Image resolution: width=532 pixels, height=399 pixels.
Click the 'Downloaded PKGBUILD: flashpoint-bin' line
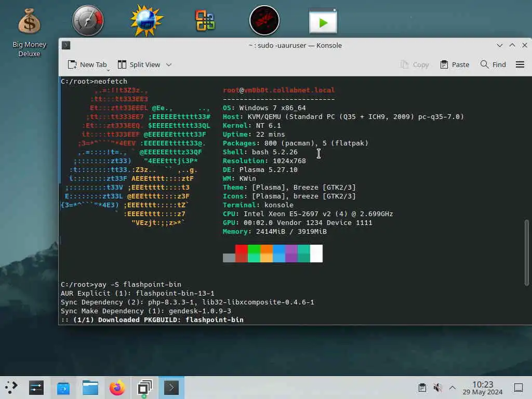152,320
